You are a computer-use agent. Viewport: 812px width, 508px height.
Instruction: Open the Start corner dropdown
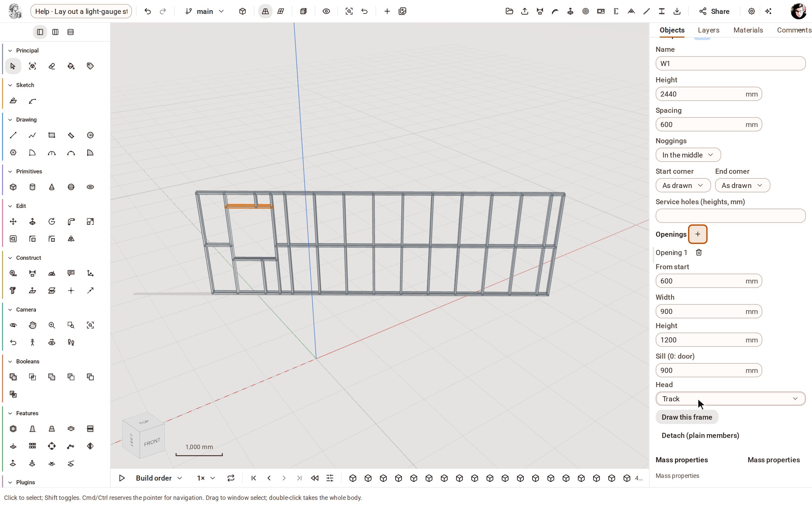pos(683,185)
